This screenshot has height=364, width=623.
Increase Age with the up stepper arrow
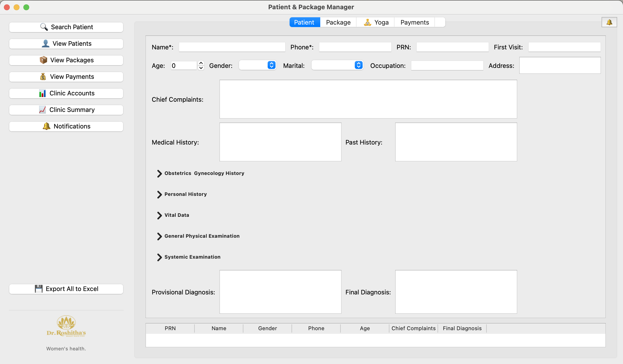tap(201, 63)
